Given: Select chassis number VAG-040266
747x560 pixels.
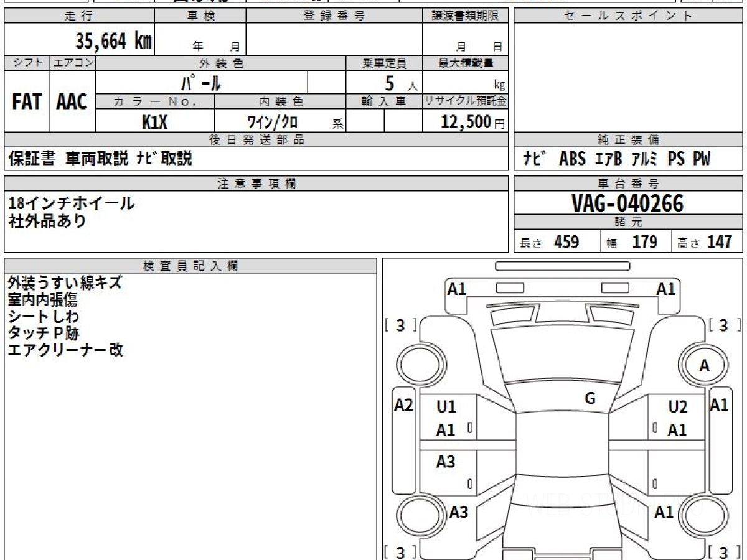Looking at the screenshot, I should coord(627,203).
